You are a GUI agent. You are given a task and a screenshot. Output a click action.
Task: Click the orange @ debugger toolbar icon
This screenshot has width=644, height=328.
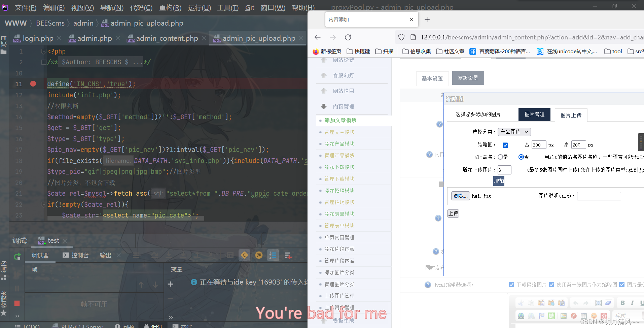(259, 255)
